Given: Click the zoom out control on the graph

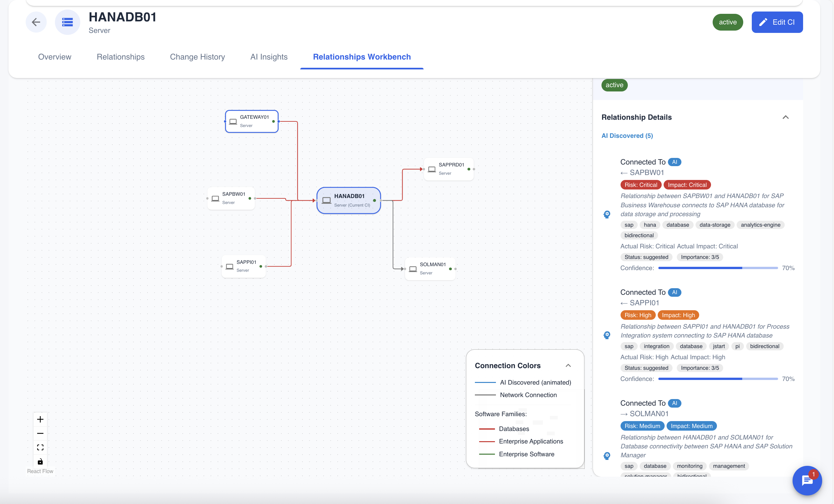Looking at the screenshot, I should point(40,433).
